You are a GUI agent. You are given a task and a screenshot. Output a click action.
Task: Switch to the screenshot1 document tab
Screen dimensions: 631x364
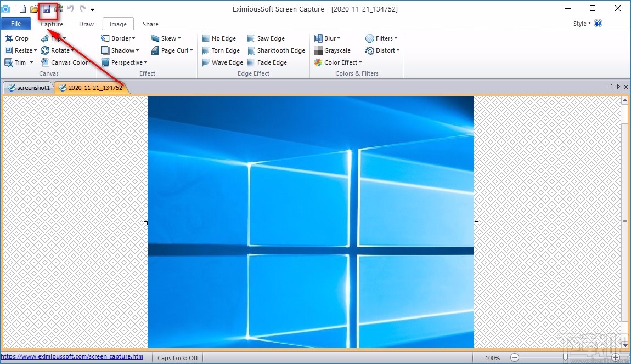tap(29, 88)
